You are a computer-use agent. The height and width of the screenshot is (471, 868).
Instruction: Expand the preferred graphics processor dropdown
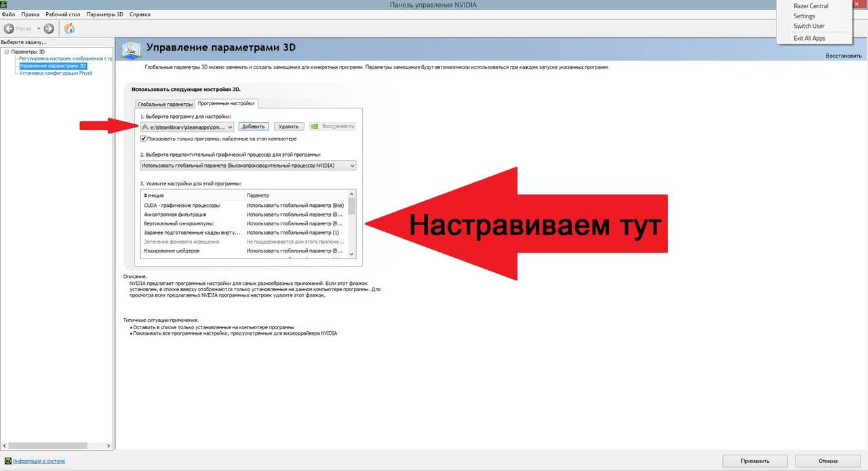[x=351, y=165]
